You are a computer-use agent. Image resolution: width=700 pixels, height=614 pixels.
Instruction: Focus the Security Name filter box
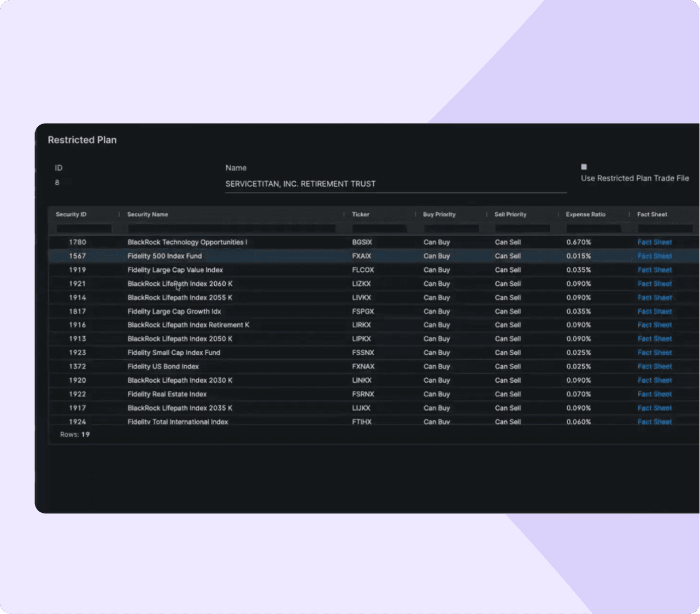[x=232, y=229]
